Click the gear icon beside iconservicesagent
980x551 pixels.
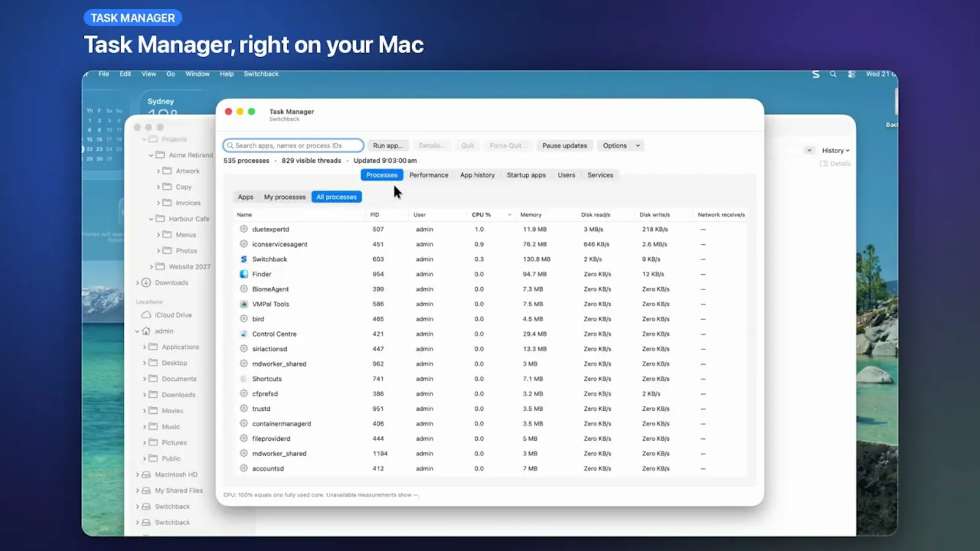[x=244, y=244]
